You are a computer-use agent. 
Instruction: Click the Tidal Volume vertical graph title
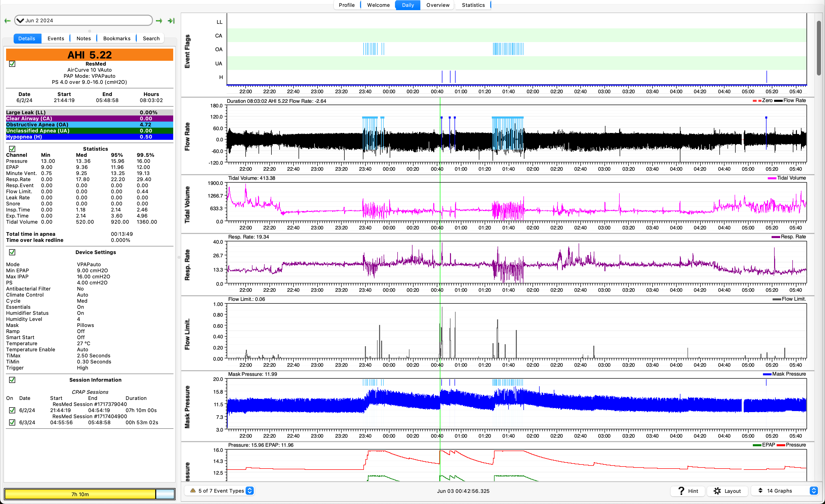point(187,205)
